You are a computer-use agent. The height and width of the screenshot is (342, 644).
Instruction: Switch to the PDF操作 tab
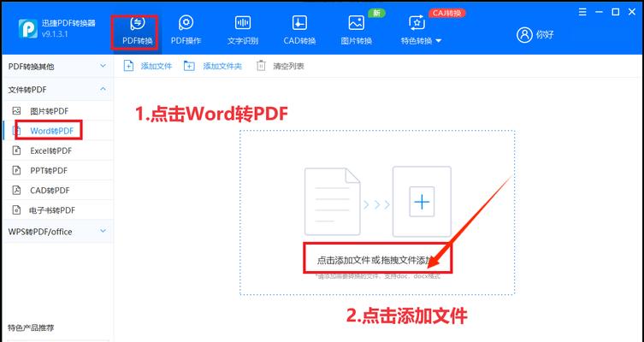[186, 31]
